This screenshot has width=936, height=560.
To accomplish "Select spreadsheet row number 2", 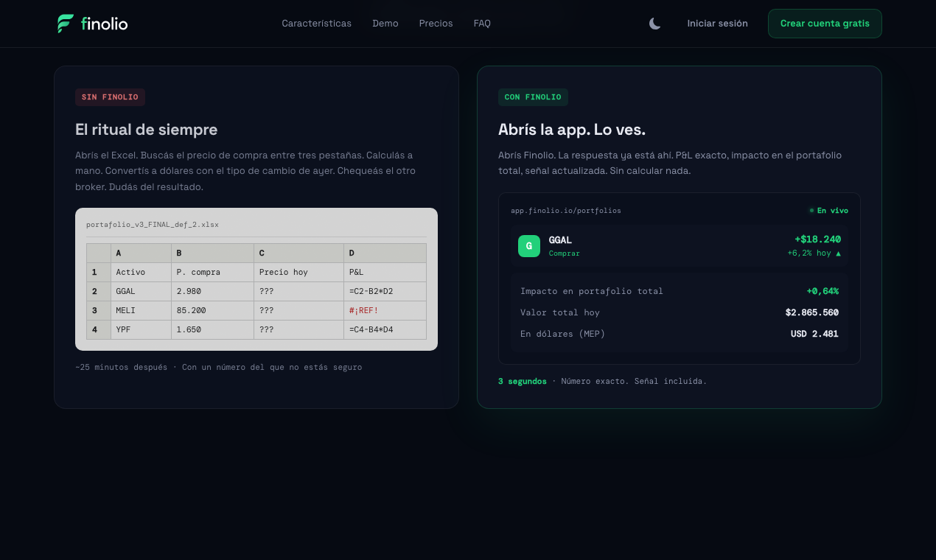I will (x=99, y=292).
